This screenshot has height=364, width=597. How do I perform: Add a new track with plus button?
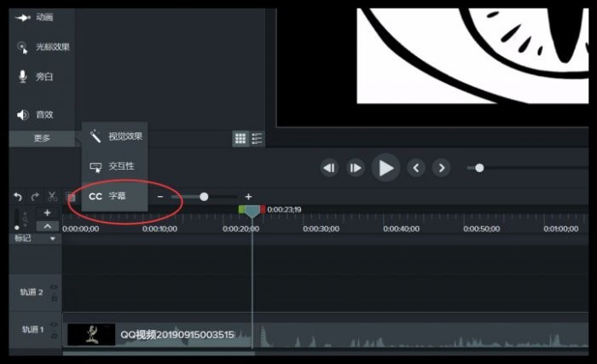47,213
